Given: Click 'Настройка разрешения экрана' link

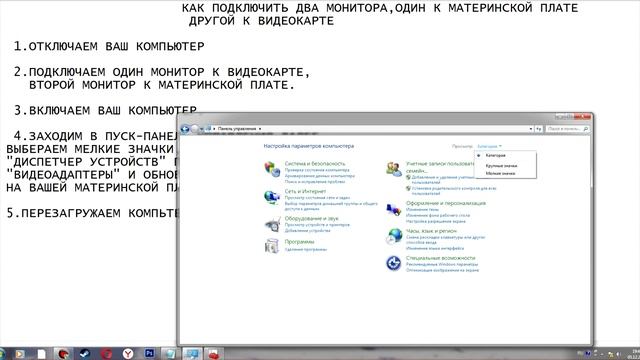Looking at the screenshot, I should pyautogui.click(x=436, y=221).
